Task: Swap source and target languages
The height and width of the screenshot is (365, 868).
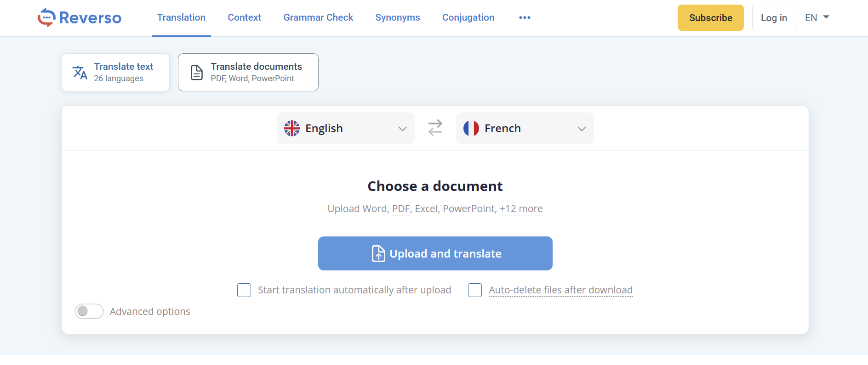Action: click(x=435, y=128)
